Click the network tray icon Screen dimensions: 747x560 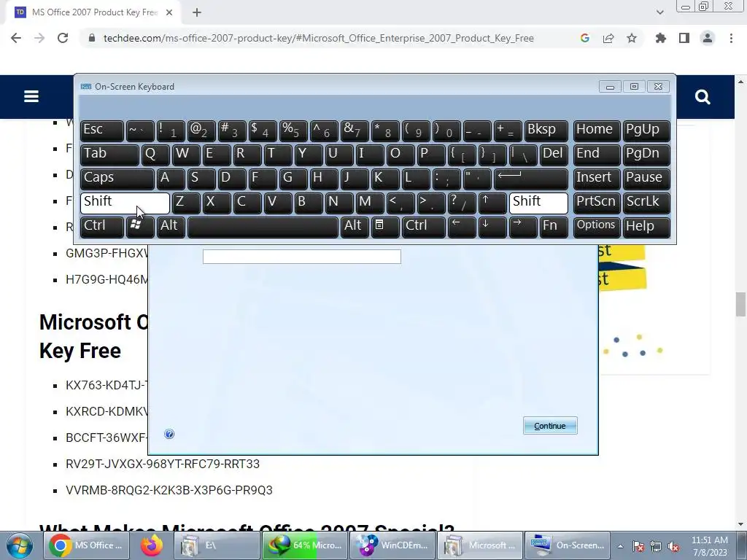click(x=656, y=547)
